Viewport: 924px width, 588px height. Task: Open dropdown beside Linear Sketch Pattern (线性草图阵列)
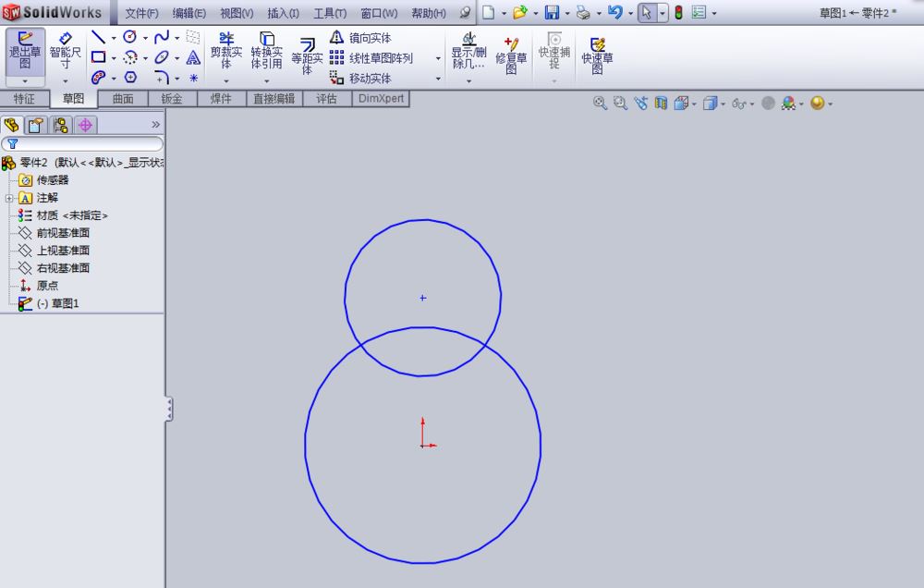pyautogui.click(x=438, y=58)
